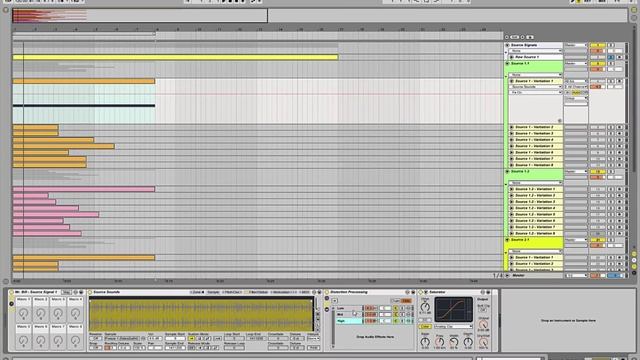640x360 pixels.
Task: Click the Macro 1 knob
Action: pos(23,313)
